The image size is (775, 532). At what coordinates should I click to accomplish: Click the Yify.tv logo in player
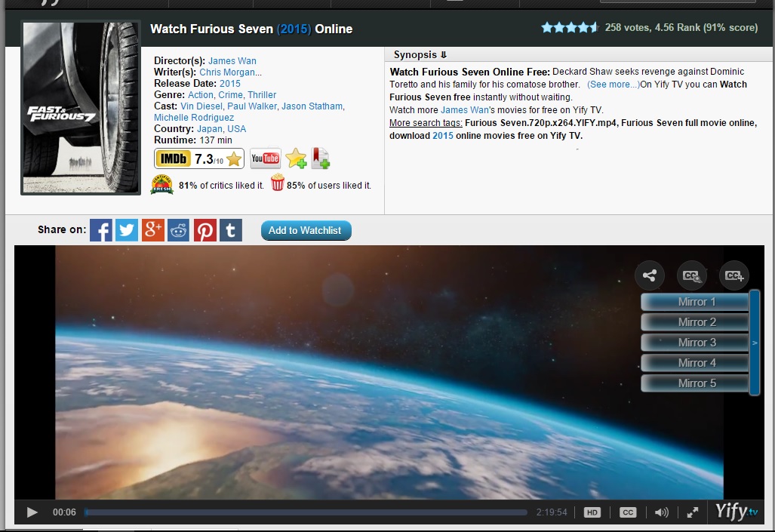coord(737,511)
